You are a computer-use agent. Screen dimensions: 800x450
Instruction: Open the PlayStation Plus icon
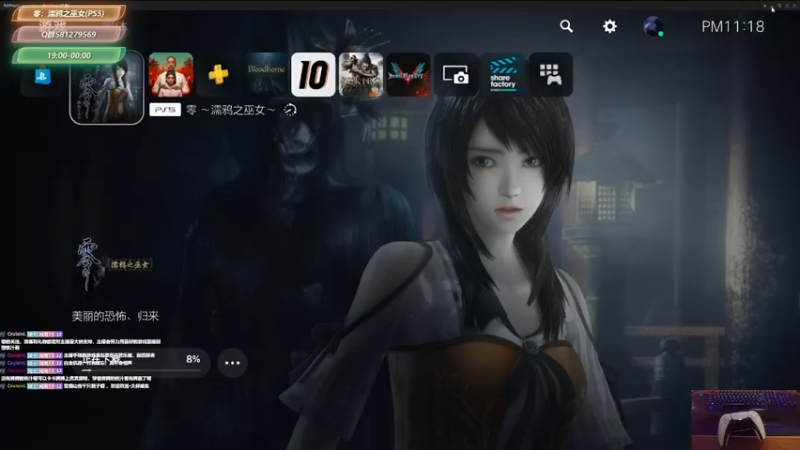pos(218,74)
